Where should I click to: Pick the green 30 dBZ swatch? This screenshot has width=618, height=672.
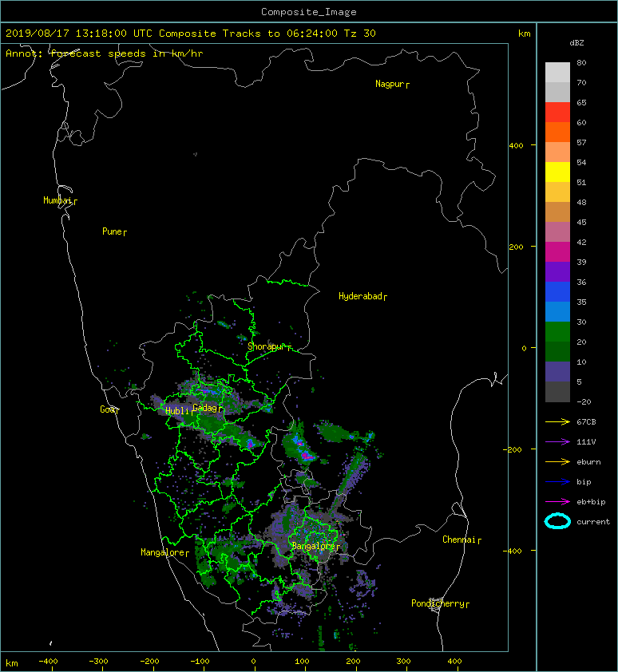pyautogui.click(x=557, y=331)
